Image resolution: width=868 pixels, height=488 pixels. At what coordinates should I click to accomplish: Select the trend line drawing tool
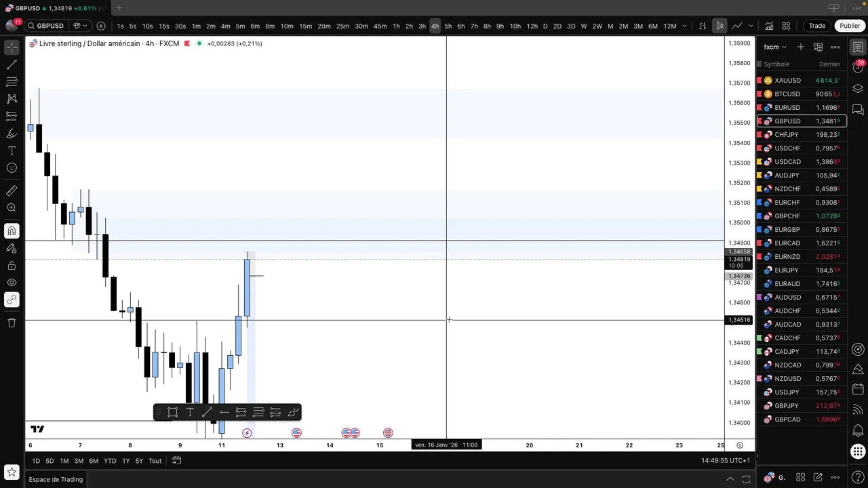click(x=12, y=65)
